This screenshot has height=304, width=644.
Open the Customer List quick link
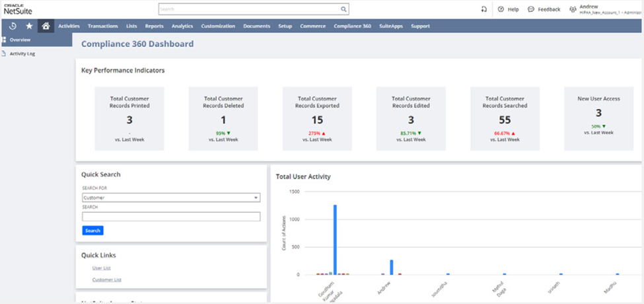coord(107,280)
